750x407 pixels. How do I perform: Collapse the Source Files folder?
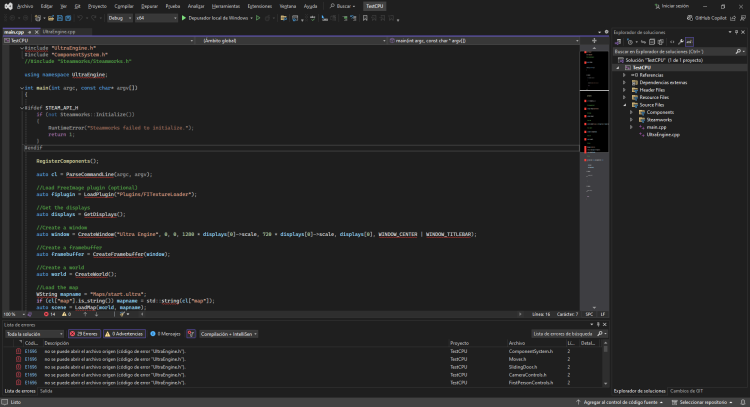(x=624, y=105)
